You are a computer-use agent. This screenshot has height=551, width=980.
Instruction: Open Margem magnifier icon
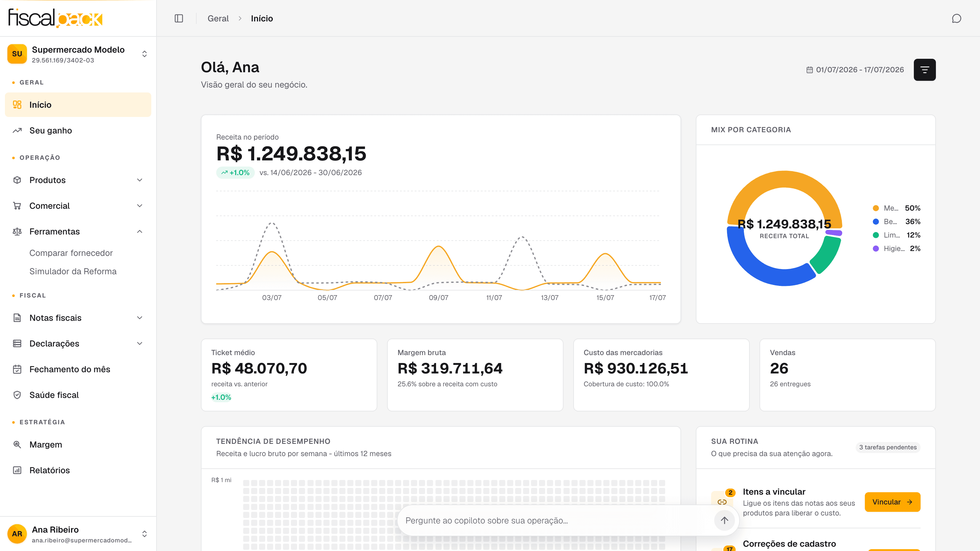click(x=17, y=444)
